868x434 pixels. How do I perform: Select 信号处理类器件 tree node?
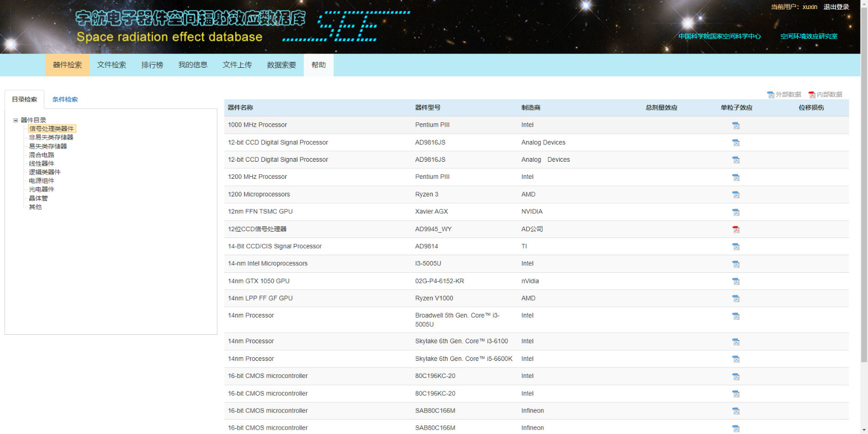52,129
